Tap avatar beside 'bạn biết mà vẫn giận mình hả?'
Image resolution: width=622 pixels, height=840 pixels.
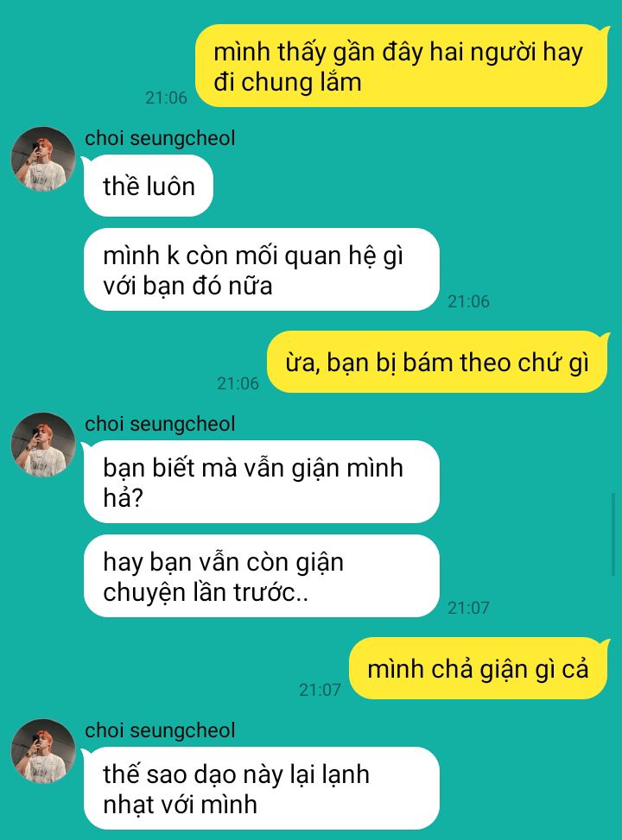[x=43, y=444]
